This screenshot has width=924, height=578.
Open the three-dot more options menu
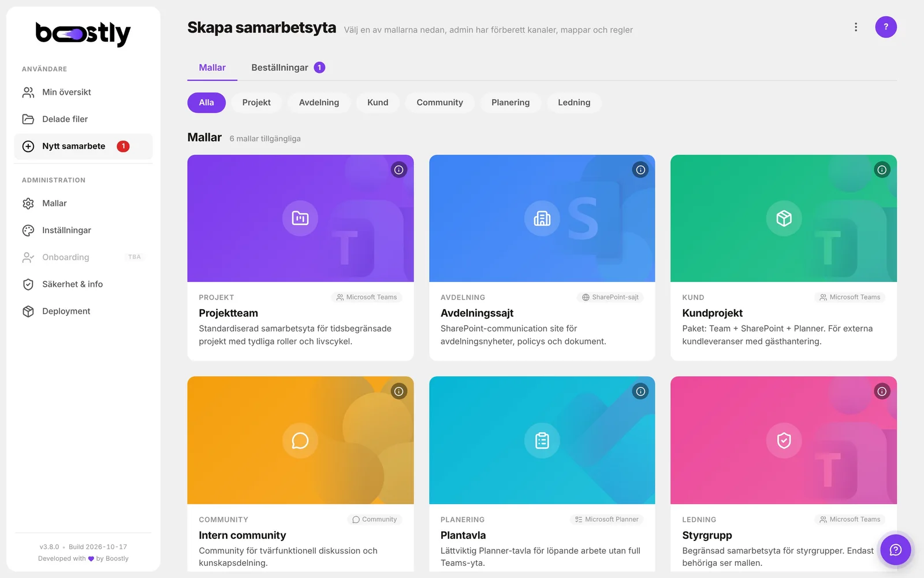coord(856,27)
